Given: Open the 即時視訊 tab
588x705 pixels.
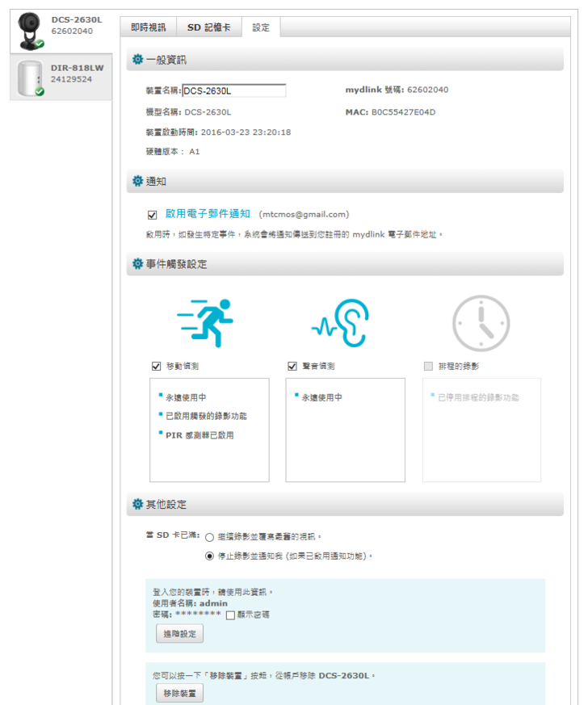Looking at the screenshot, I should coord(149,27).
